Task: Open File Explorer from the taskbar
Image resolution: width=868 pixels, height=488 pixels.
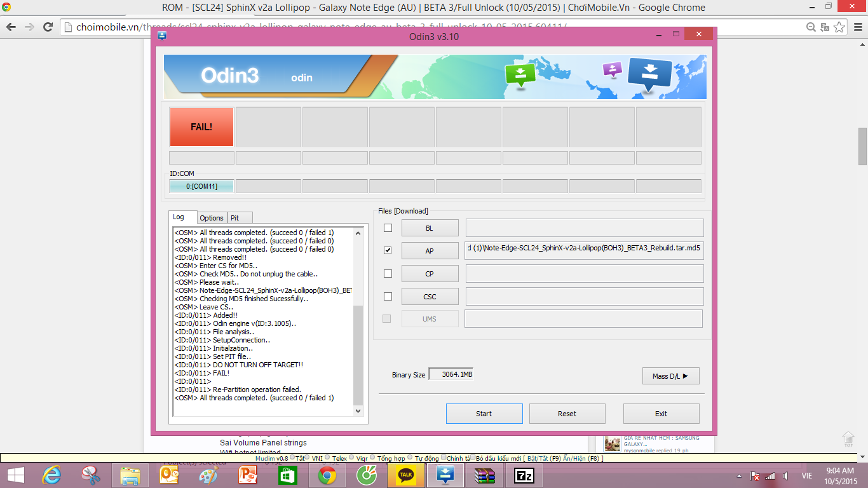Action: [x=130, y=475]
